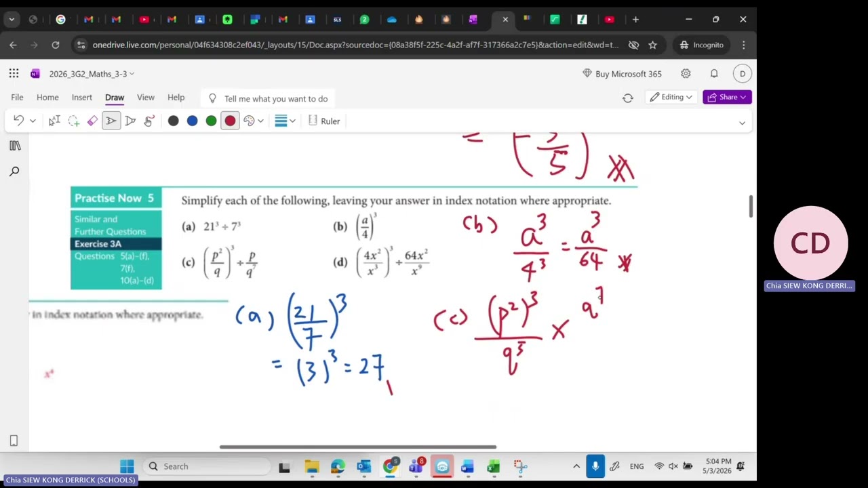This screenshot has width=868, height=488.
Task: Undo the last ink stroke
Action: pyautogui.click(x=18, y=121)
